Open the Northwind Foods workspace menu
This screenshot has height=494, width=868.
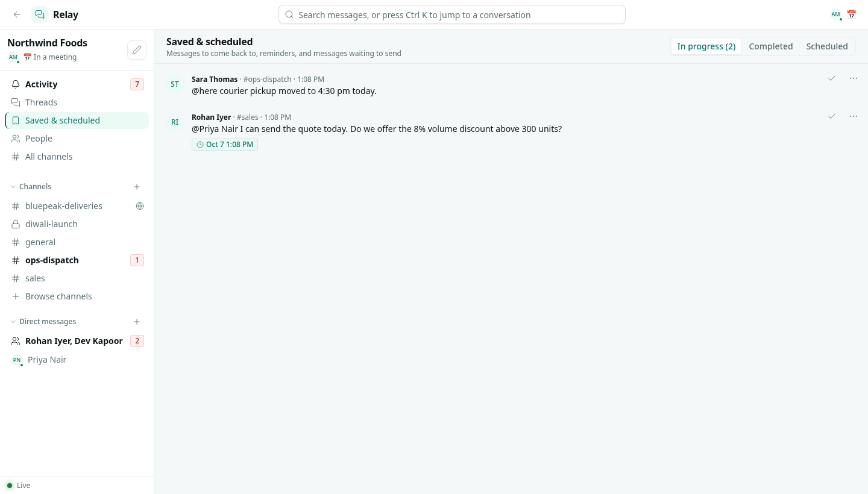point(47,43)
